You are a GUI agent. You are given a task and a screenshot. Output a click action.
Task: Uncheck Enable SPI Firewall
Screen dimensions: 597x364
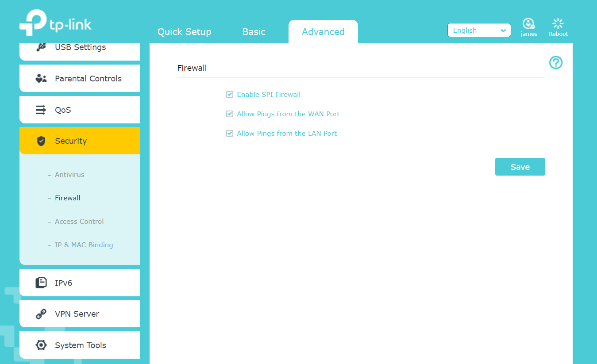point(230,95)
